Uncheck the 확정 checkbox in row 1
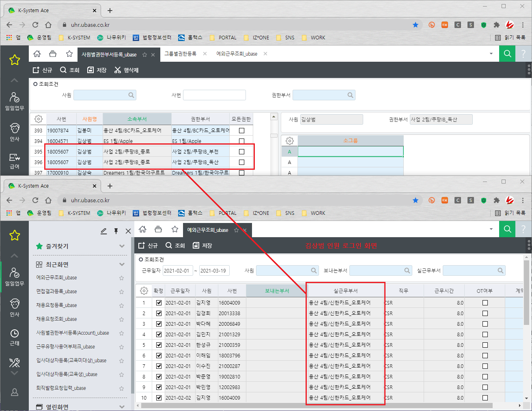The image size is (532, 411). pos(159,303)
